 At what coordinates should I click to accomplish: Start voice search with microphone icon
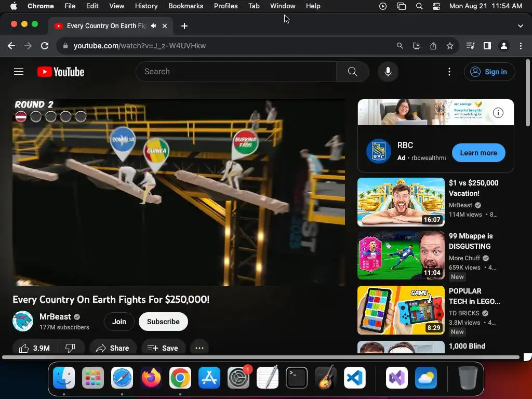(x=388, y=72)
